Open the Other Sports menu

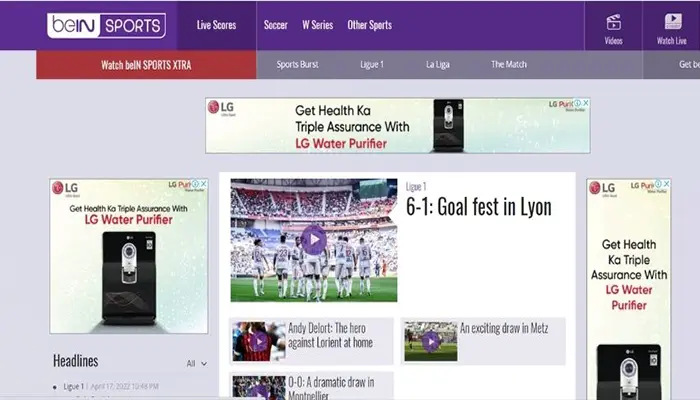pos(370,25)
